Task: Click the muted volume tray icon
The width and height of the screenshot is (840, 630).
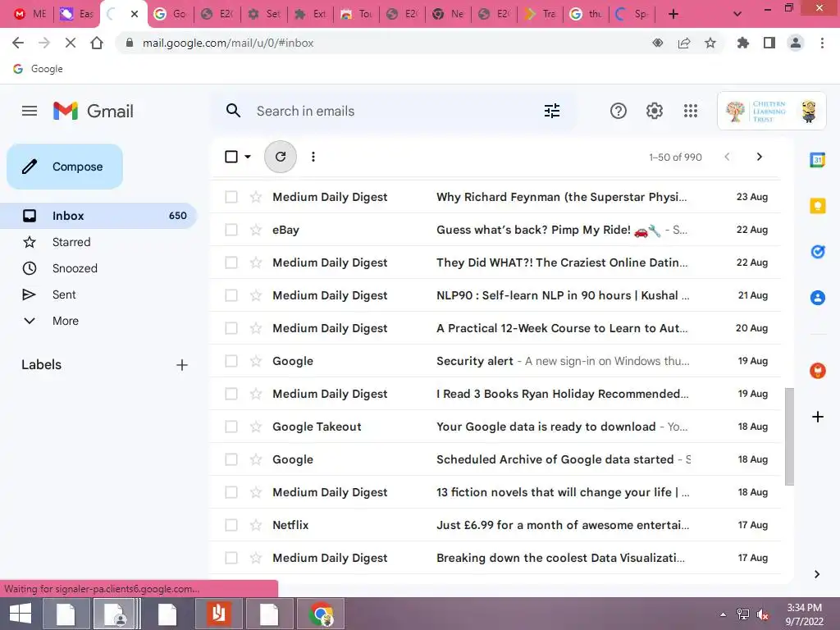Action: [x=763, y=614]
